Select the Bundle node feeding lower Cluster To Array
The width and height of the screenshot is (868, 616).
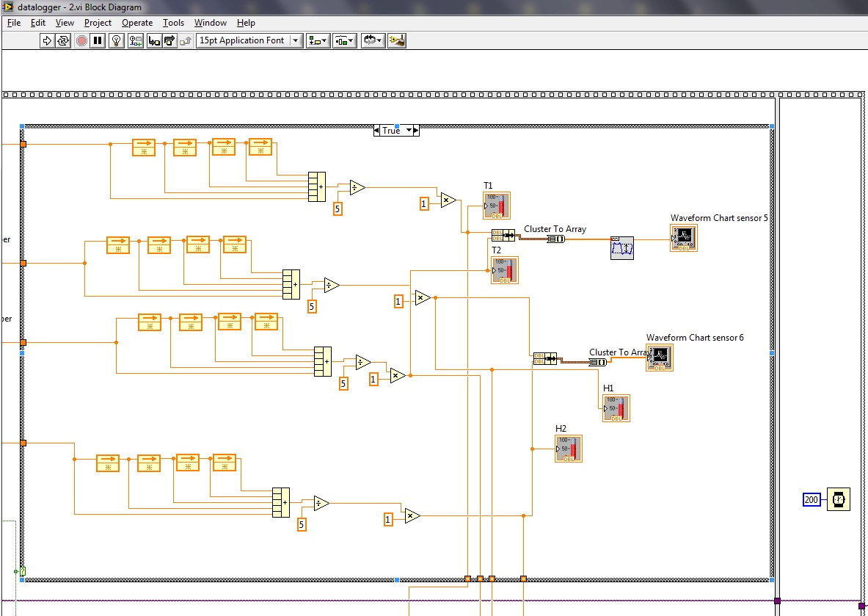click(545, 359)
